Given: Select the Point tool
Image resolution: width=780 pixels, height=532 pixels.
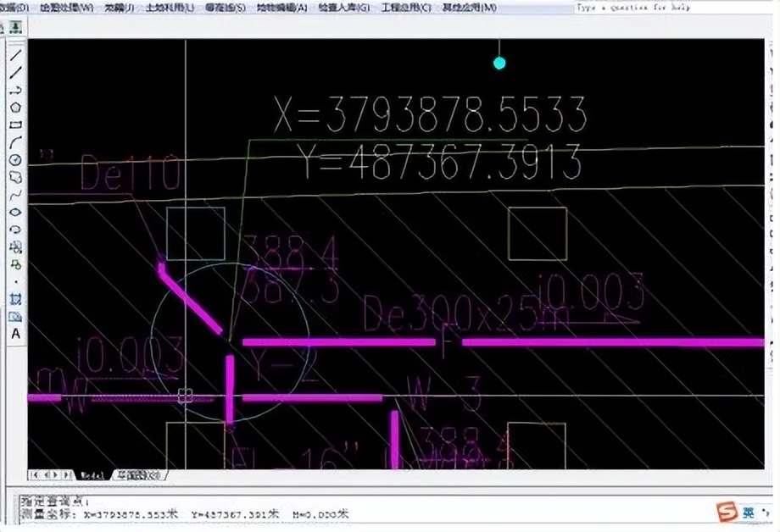Looking at the screenshot, I should pos(15,282).
